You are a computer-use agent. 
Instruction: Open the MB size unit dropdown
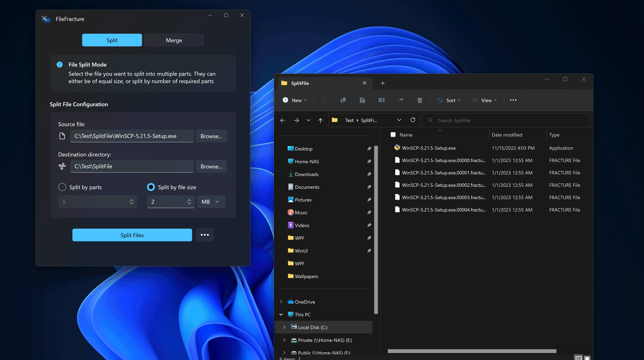click(x=211, y=202)
